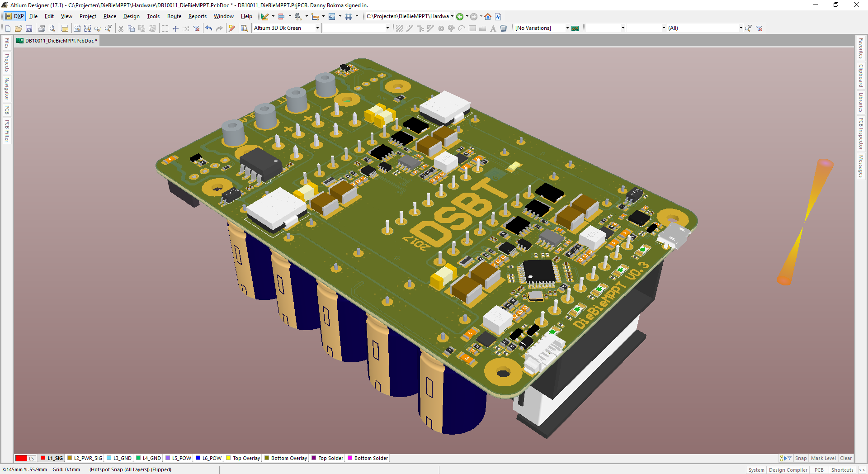Viewport: 868px width, 474px height.
Task: Expand the Grid options dropdown arrow
Action: [x=357, y=16]
